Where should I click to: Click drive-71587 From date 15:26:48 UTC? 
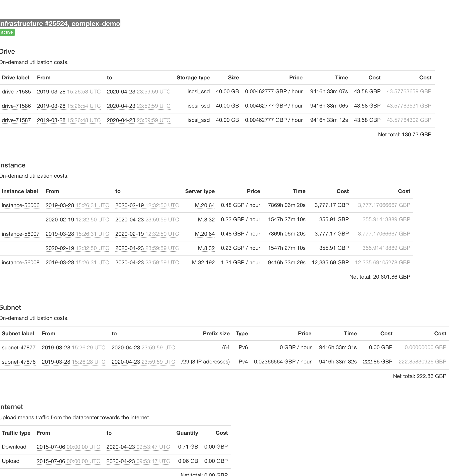tap(69, 120)
